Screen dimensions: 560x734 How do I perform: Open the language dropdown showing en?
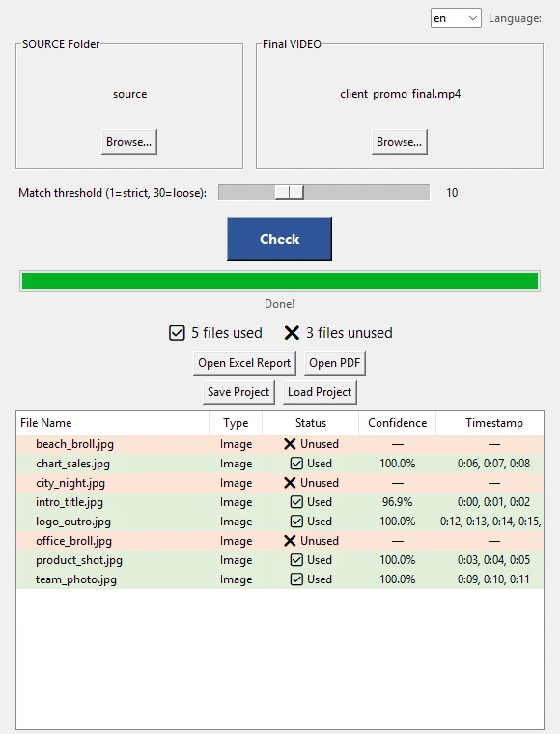456,18
